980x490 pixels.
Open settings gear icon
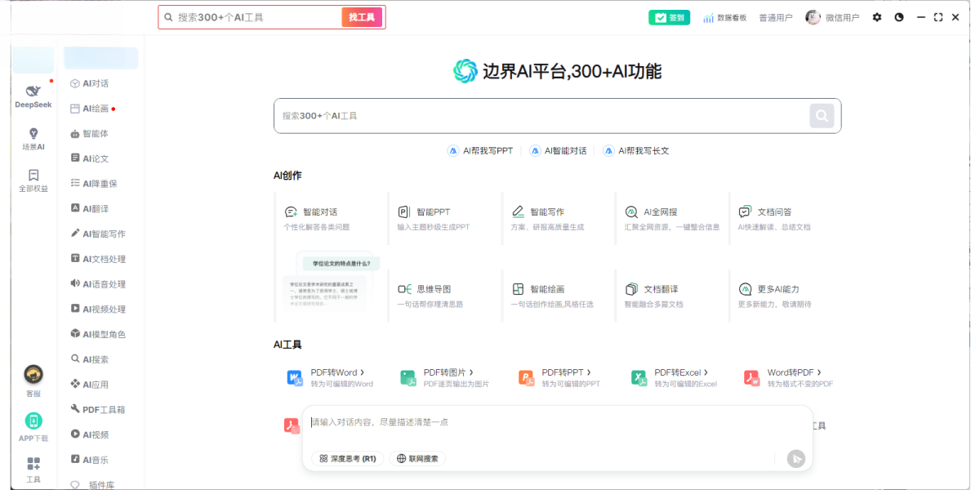pyautogui.click(x=877, y=17)
